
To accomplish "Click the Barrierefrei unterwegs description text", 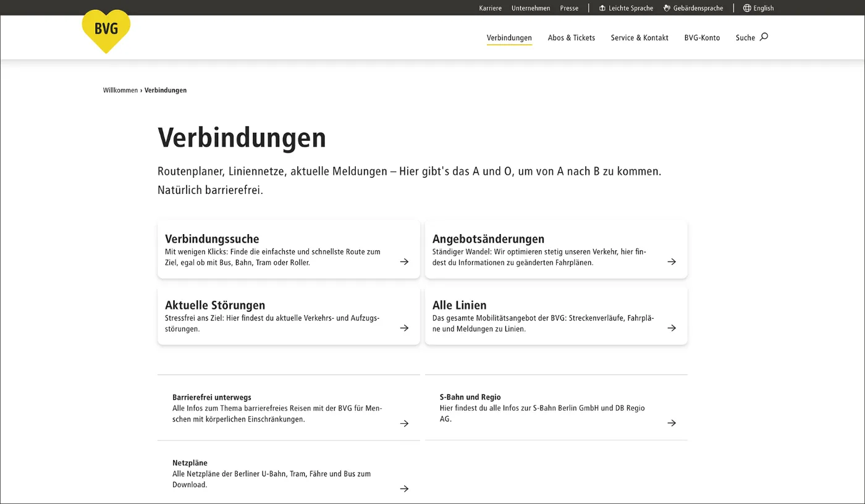I will click(x=277, y=413).
